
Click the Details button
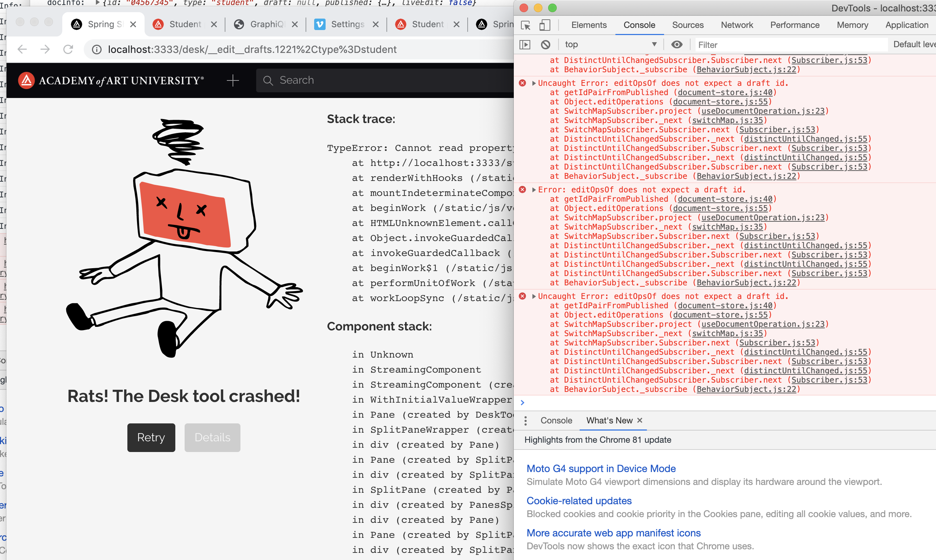(x=212, y=437)
